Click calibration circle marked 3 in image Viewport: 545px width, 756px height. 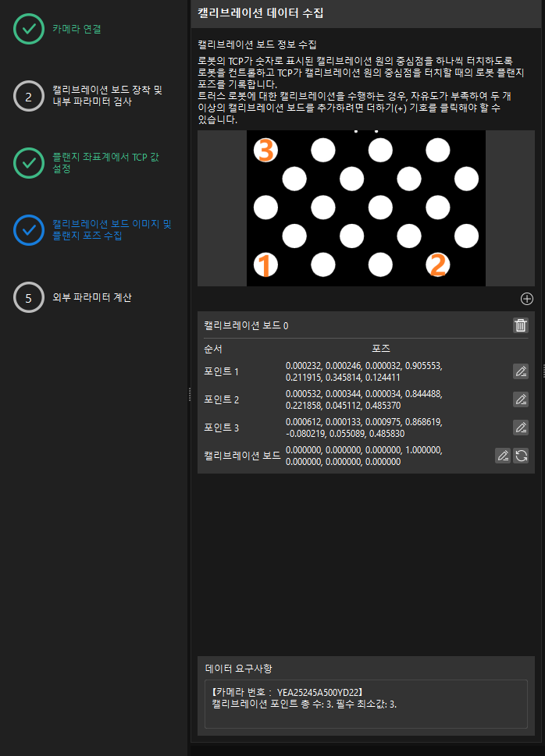[265, 151]
